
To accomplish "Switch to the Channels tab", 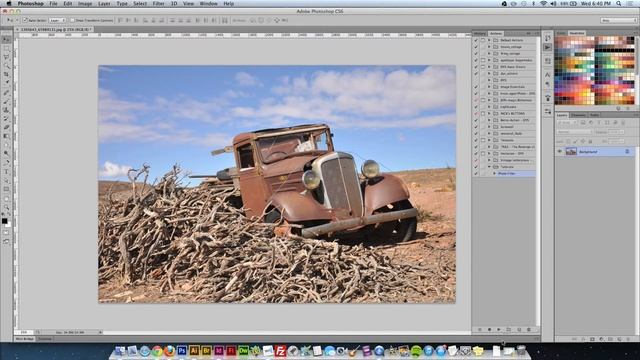I will 578,116.
